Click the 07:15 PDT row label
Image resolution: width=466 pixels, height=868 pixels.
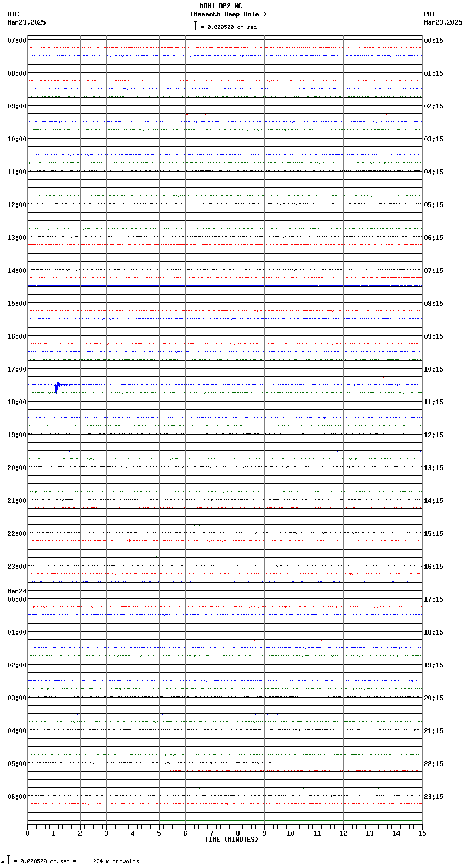pyautogui.click(x=434, y=271)
